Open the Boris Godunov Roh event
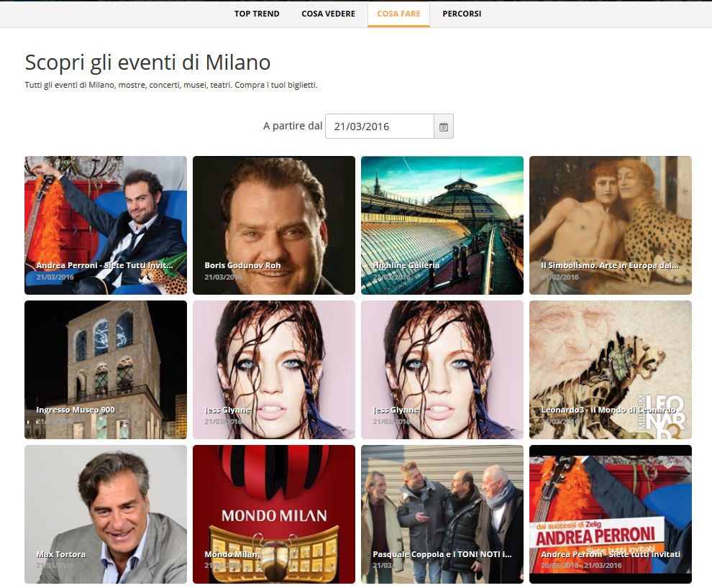 pyautogui.click(x=274, y=225)
